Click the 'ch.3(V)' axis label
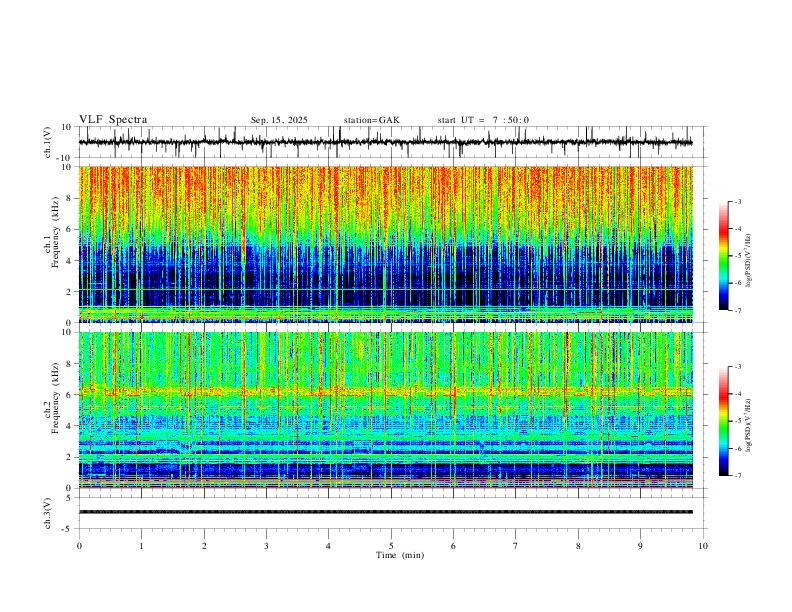 click(x=48, y=514)
